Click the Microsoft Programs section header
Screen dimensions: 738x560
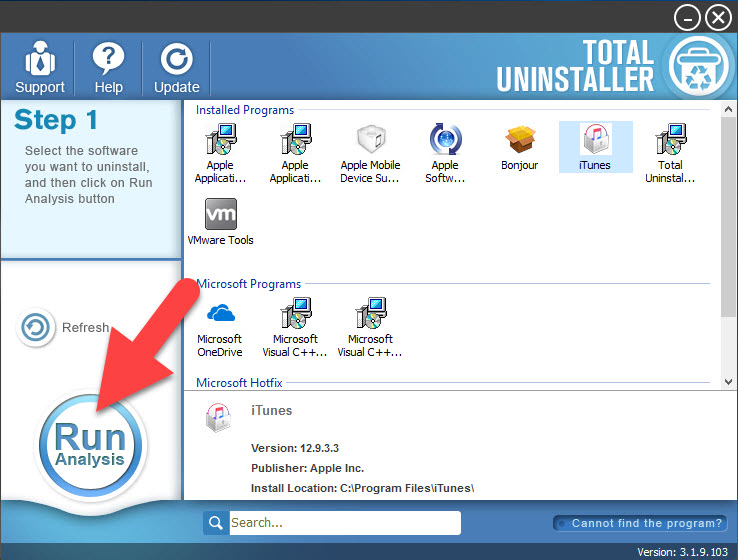click(249, 284)
